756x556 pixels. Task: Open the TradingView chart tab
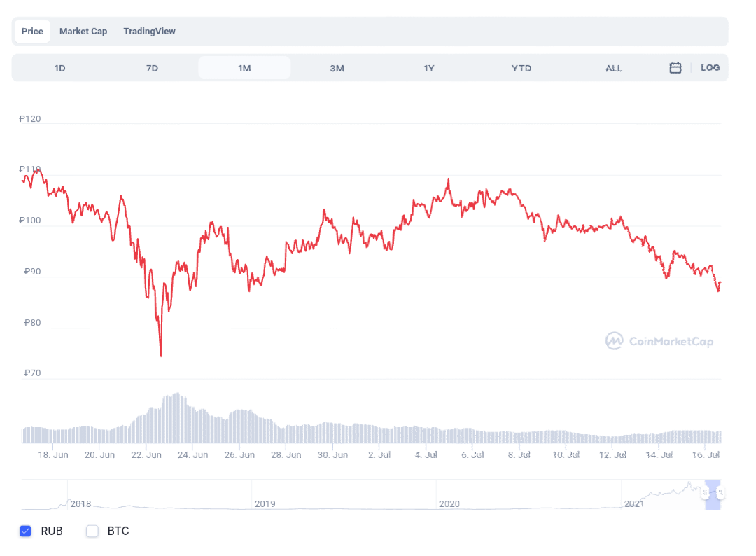[149, 31]
